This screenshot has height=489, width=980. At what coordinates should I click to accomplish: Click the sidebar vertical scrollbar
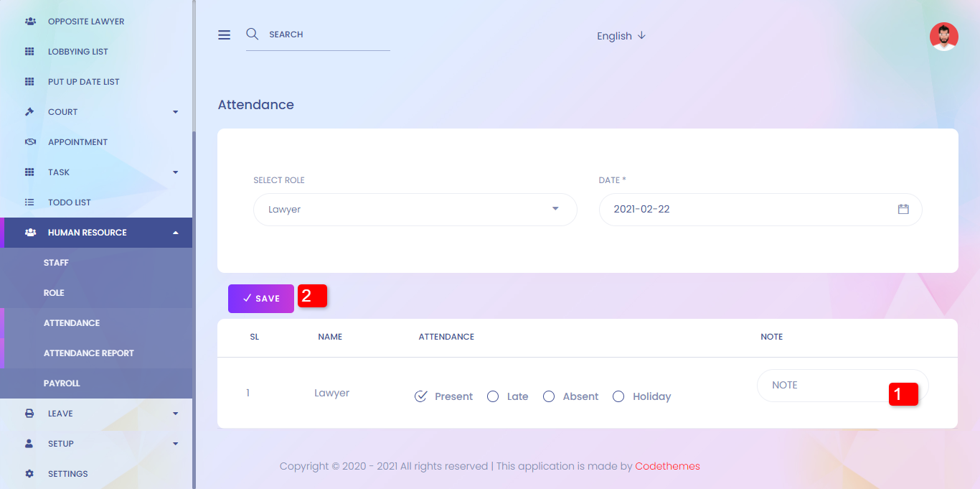[x=194, y=287]
